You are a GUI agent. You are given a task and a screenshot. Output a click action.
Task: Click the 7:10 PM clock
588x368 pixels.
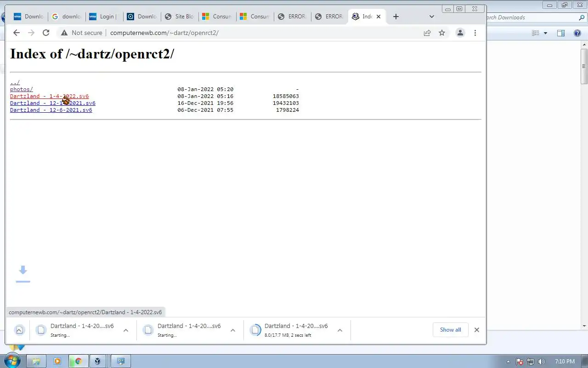pos(565,362)
